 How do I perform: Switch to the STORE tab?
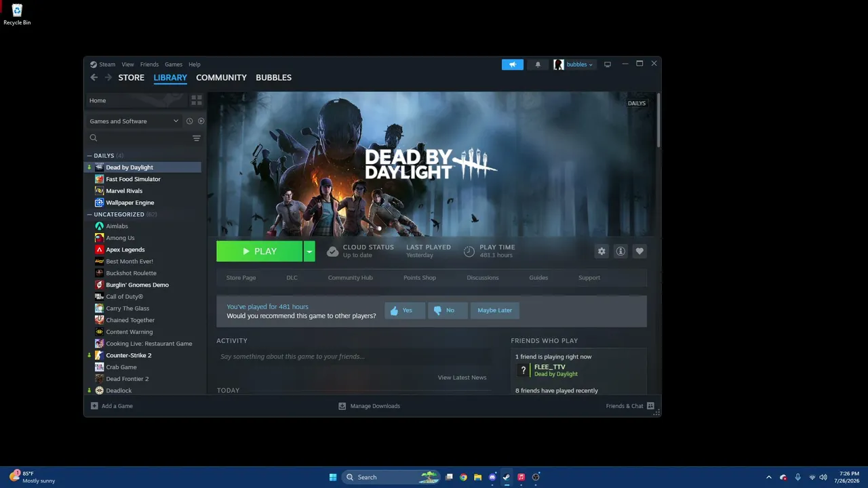pyautogui.click(x=132, y=77)
